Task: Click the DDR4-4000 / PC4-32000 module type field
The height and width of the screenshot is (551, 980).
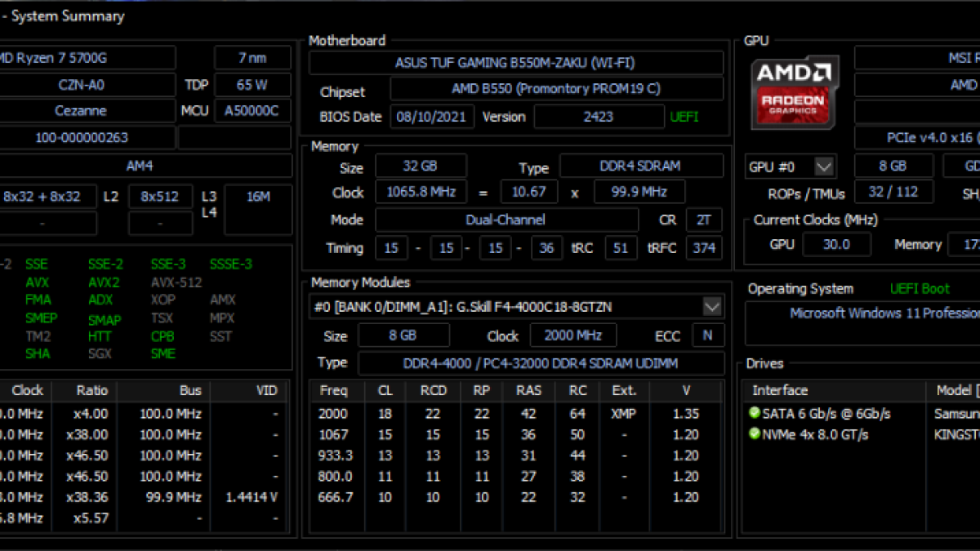Action: tap(541, 363)
